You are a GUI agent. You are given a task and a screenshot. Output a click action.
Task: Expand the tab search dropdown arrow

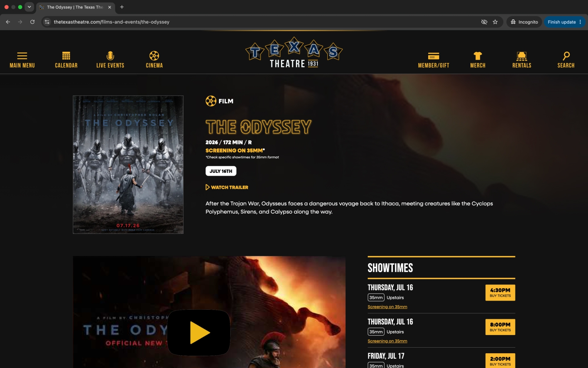[29, 7]
